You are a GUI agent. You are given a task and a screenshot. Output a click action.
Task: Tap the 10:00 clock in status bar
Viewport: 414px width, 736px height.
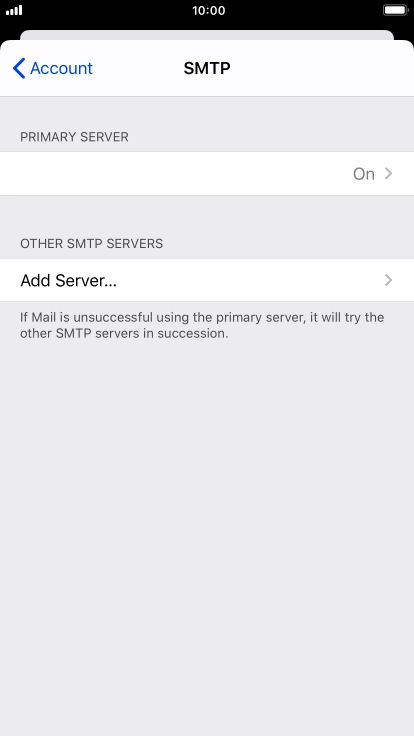[x=208, y=10]
